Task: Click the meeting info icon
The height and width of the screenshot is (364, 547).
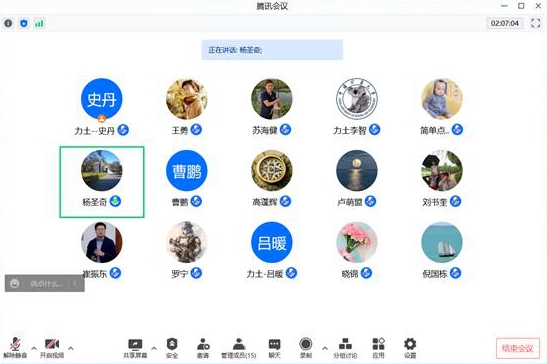Action: 8,23
